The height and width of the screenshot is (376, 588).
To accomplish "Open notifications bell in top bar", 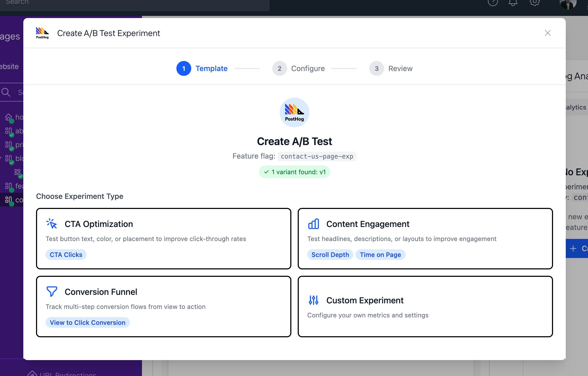I will coord(513,2).
